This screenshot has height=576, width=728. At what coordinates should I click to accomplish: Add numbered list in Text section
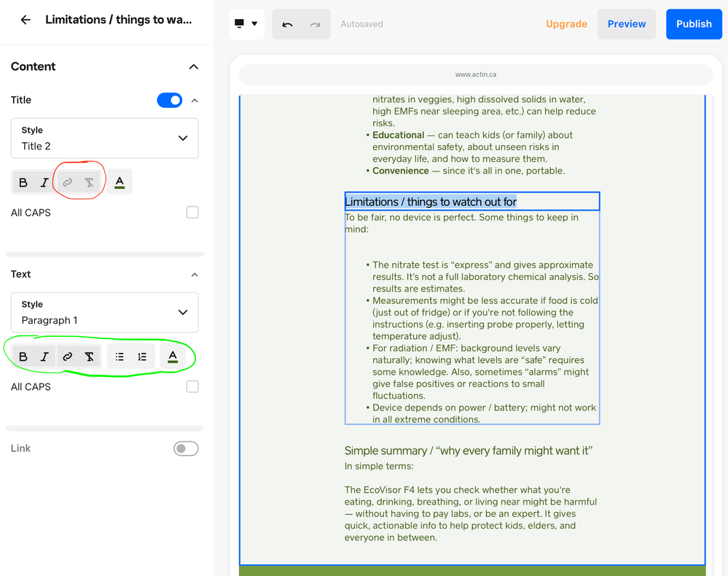142,357
